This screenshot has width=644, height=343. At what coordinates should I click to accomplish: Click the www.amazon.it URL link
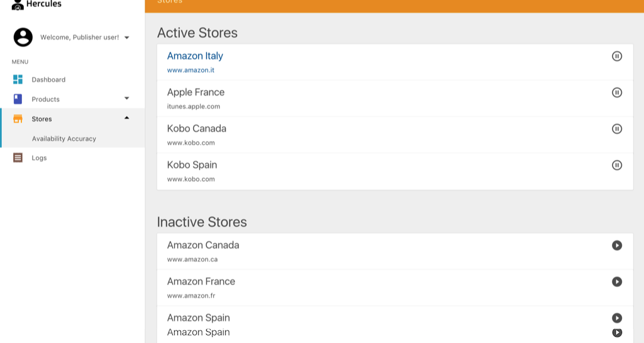191,70
